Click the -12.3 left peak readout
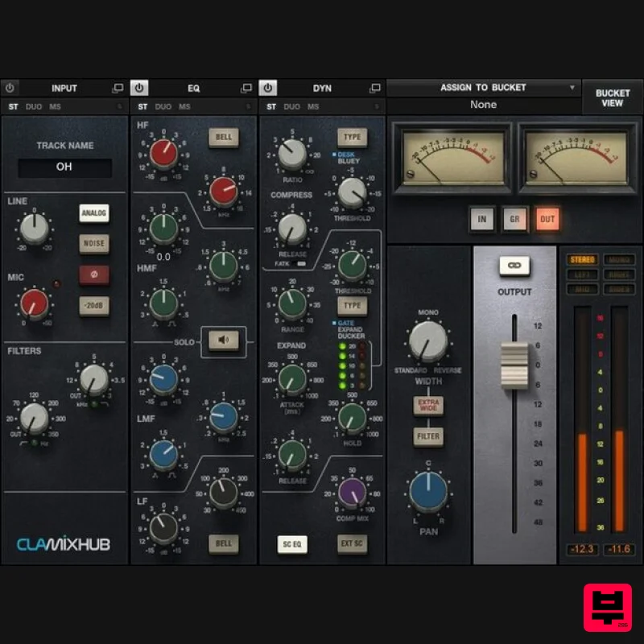This screenshot has width=644, height=644. click(582, 549)
